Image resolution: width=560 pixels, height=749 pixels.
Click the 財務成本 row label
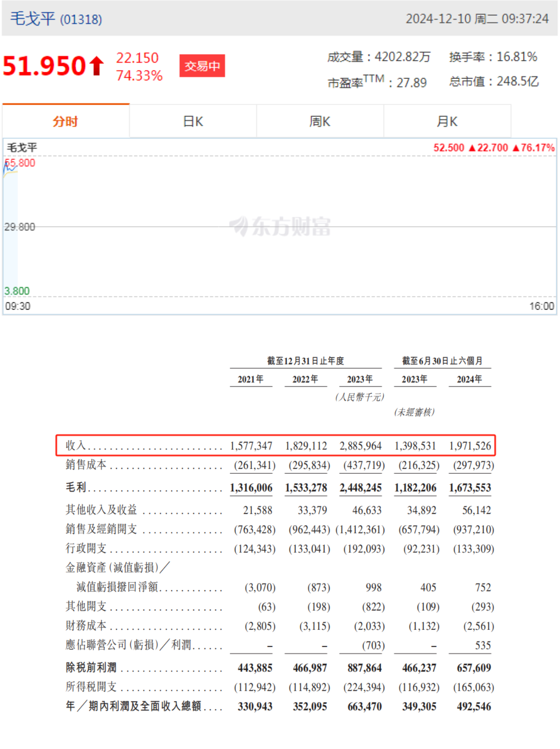pyautogui.click(x=86, y=626)
